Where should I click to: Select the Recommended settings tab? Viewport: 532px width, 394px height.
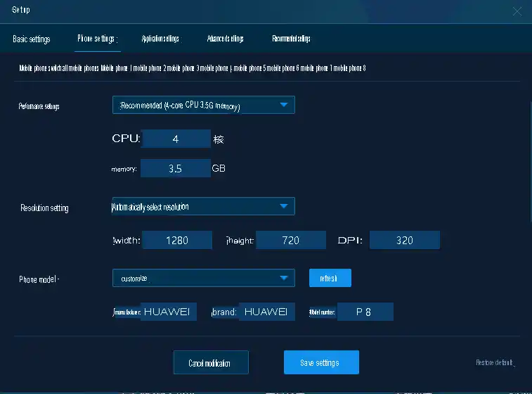(291, 39)
